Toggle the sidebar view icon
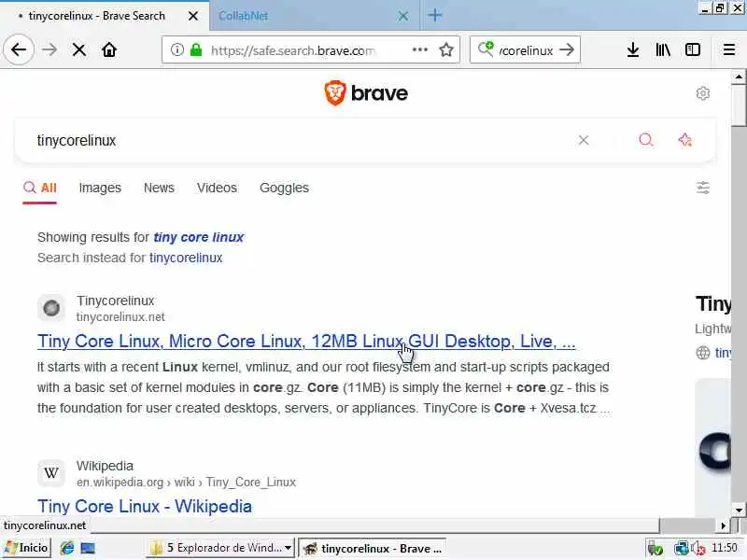This screenshot has width=747, height=560. [x=692, y=49]
